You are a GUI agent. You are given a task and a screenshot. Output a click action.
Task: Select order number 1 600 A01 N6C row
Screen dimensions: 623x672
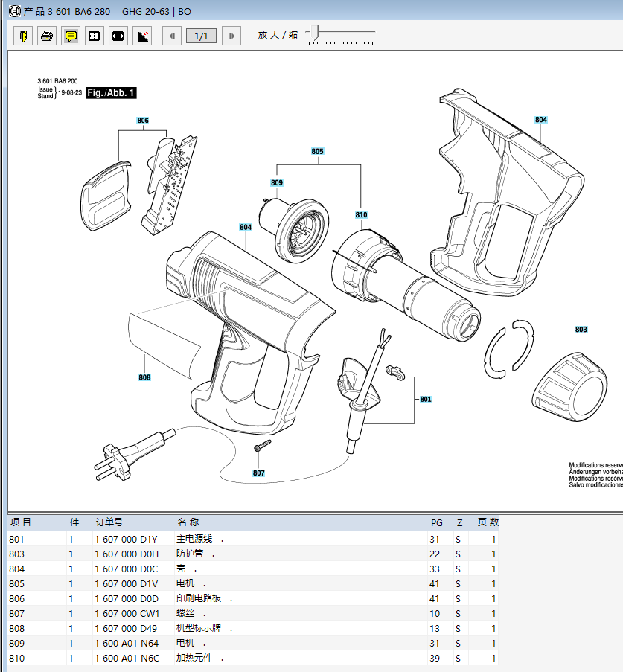tap(253, 659)
